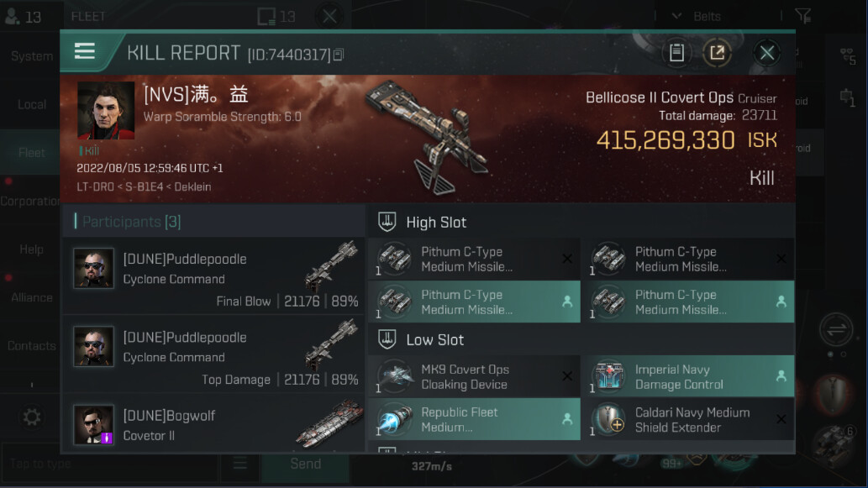Select the Caldari Navy Medium Shield Extender icon
This screenshot has height=488, width=868.
tap(608, 420)
